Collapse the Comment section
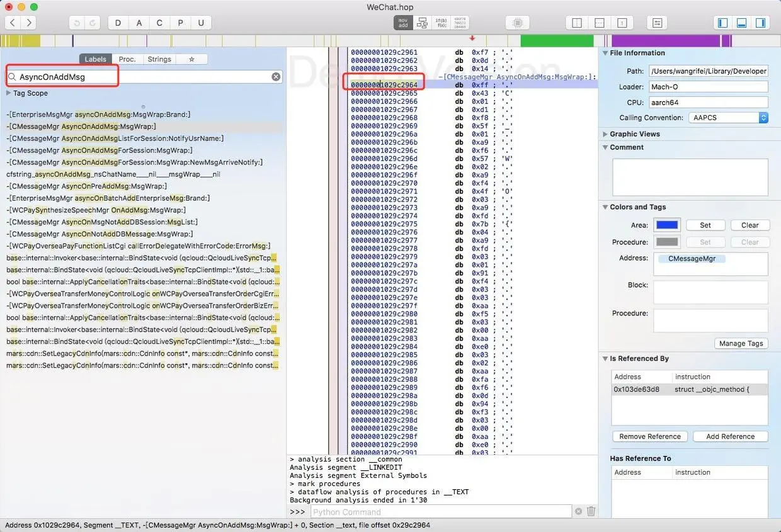Image resolution: width=781 pixels, height=532 pixels. [x=605, y=147]
